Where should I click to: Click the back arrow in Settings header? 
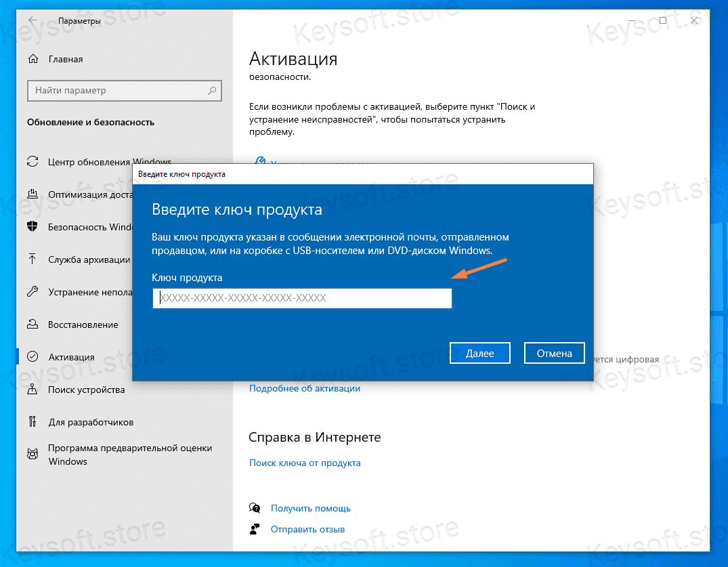tap(32, 20)
